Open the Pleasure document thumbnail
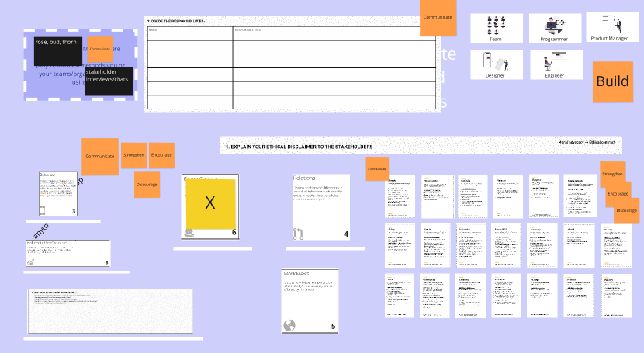The image size is (644, 353). pos(508,196)
